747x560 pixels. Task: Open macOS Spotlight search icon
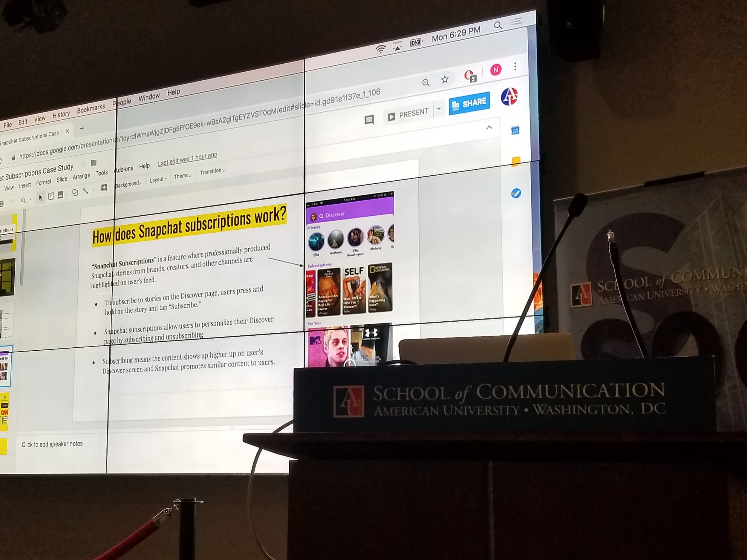(498, 25)
